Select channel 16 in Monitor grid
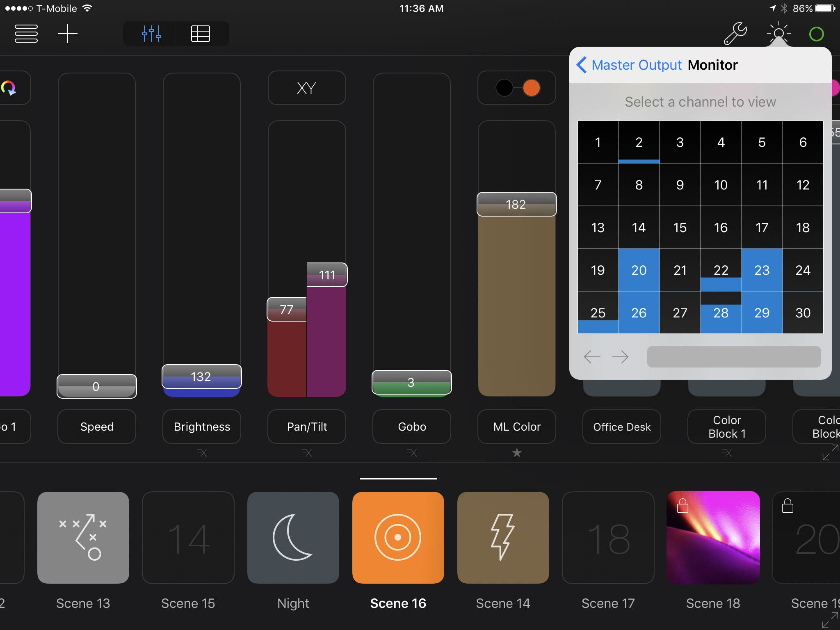This screenshot has width=840, height=630. pos(721,228)
